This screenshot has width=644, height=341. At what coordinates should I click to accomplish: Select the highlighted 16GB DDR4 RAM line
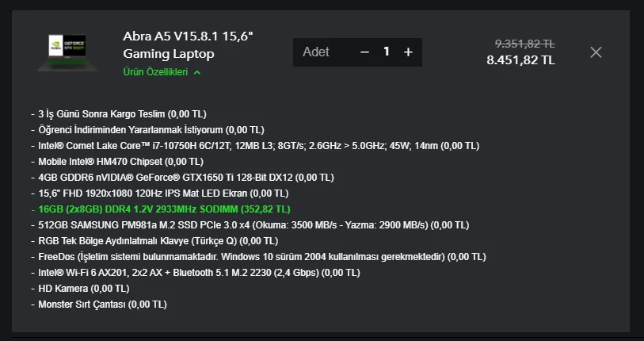pyautogui.click(x=164, y=209)
